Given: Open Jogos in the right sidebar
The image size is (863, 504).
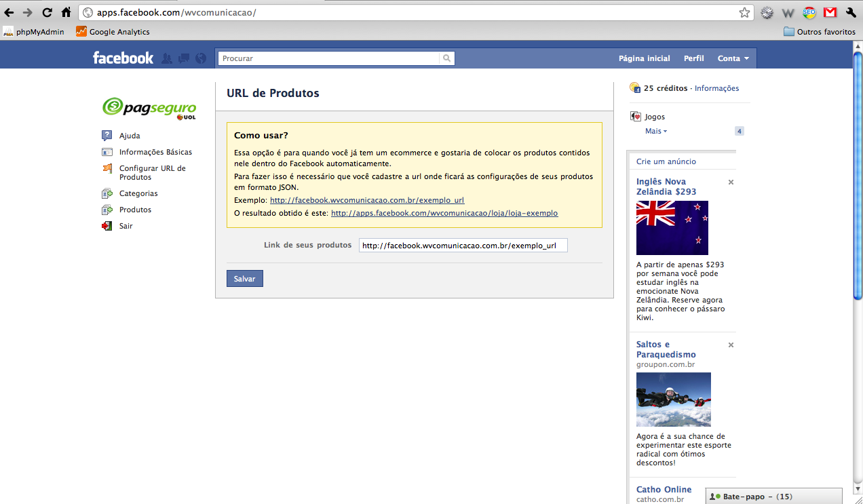Looking at the screenshot, I should (x=655, y=117).
